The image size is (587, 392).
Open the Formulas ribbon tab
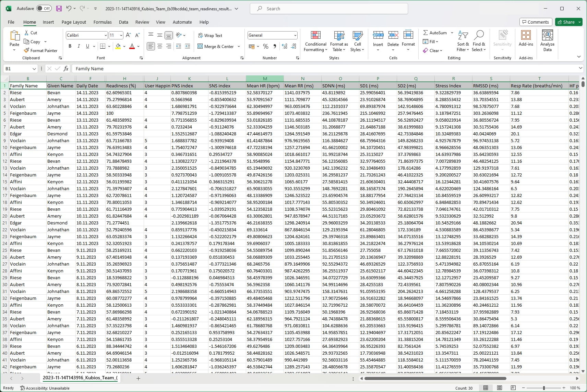click(x=103, y=22)
